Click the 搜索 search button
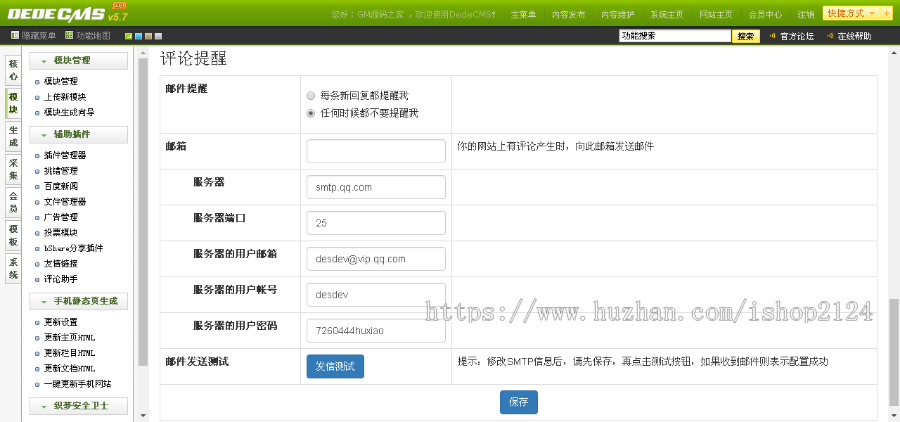 click(746, 36)
